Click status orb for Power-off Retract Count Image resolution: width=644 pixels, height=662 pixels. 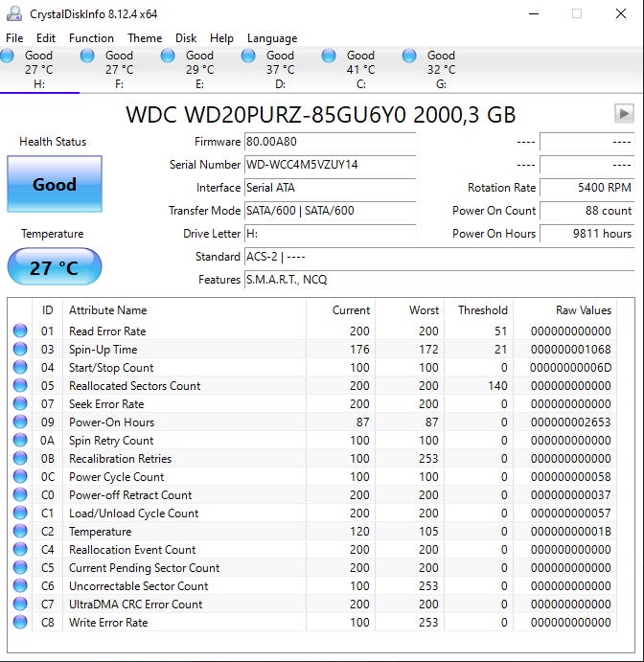click(20, 494)
